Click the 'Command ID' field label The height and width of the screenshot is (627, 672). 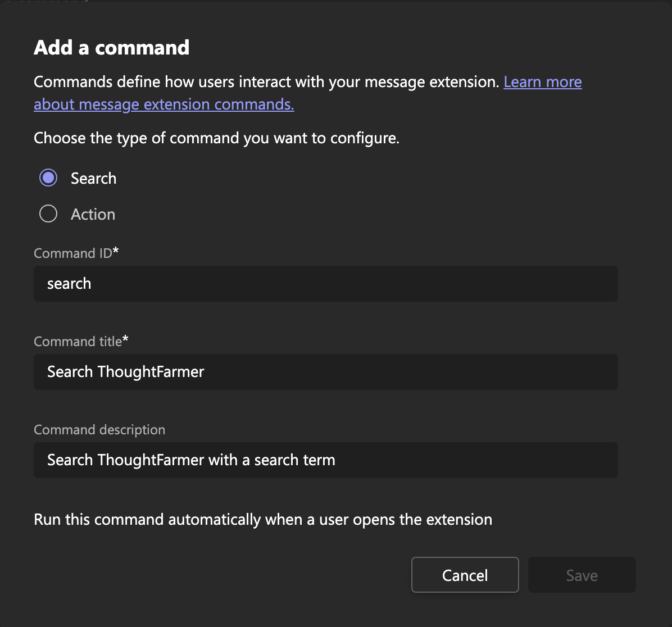[x=76, y=253]
